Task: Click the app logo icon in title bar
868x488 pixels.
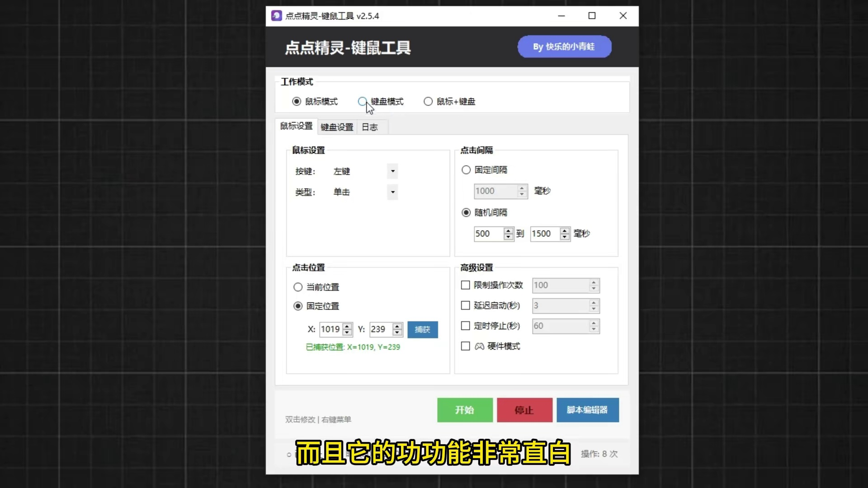Action: pyautogui.click(x=276, y=16)
